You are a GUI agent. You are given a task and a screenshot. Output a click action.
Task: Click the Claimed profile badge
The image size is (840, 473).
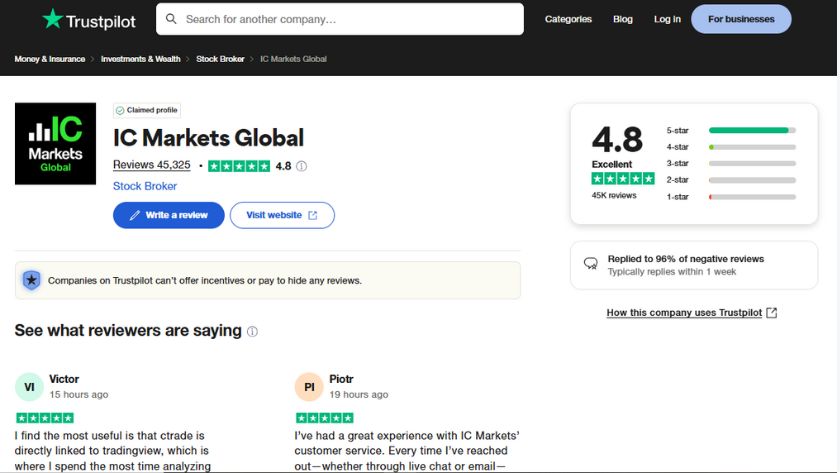point(147,110)
